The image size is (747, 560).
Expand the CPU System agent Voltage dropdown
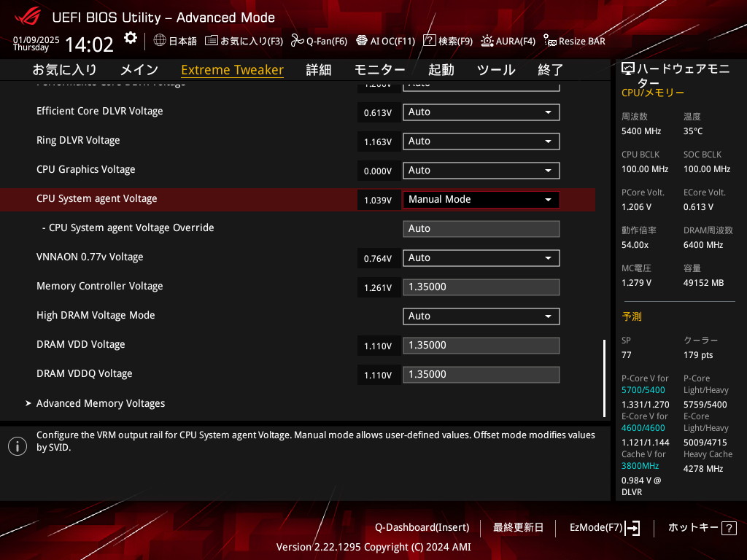[x=481, y=200]
